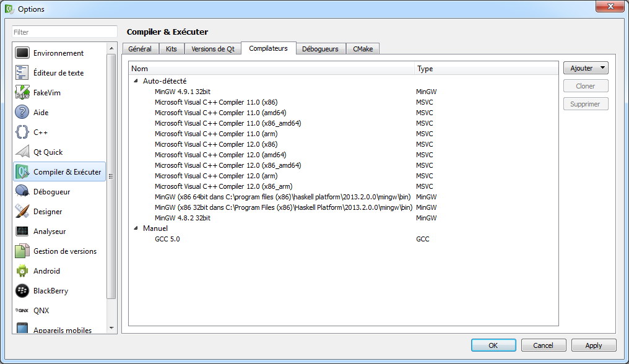Open the Qt Quick paper-plane icon

point(22,152)
